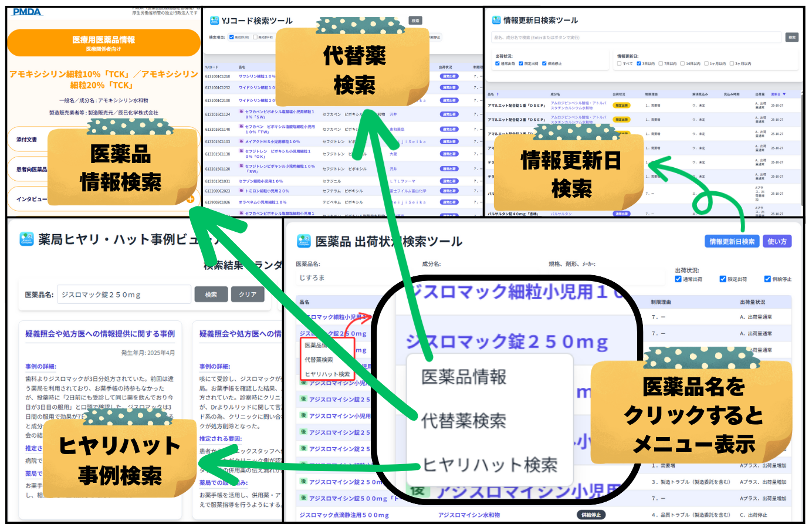Click the 後 generic badge beside アジスロマイシン錠２５０ｍｇ
Image resolution: width=812 pixels, height=531 pixels.
pos(303,398)
